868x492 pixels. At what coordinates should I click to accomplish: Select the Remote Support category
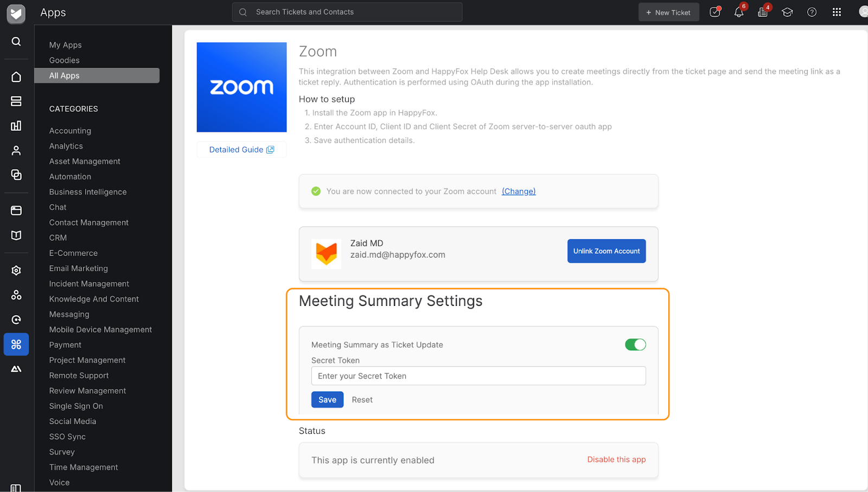[79, 375]
